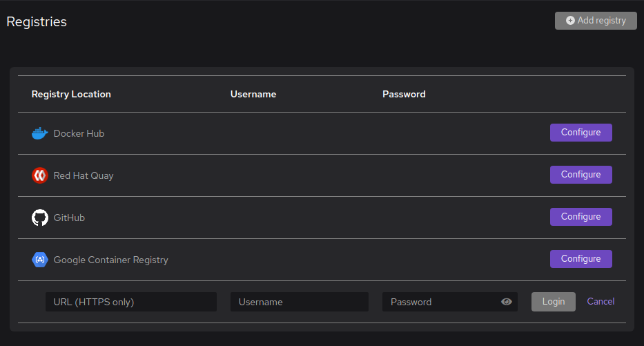This screenshot has width=644, height=346.
Task: Click into the Username input field
Action: point(299,302)
